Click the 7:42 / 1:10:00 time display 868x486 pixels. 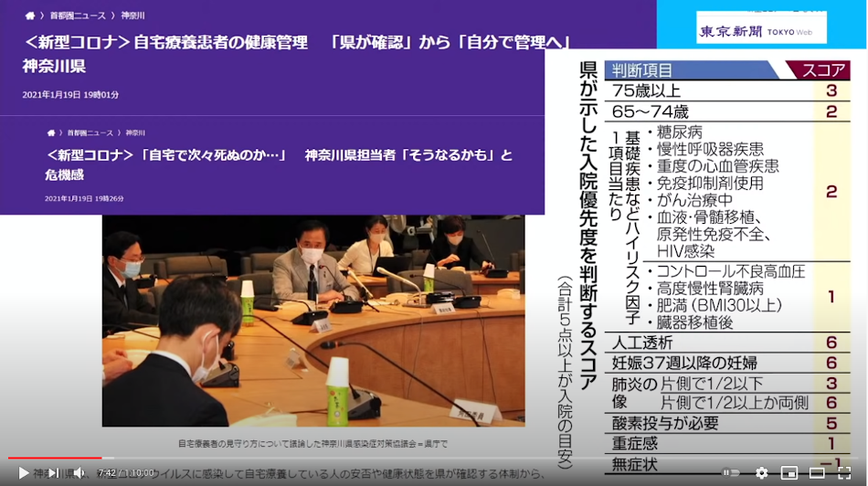pos(126,472)
